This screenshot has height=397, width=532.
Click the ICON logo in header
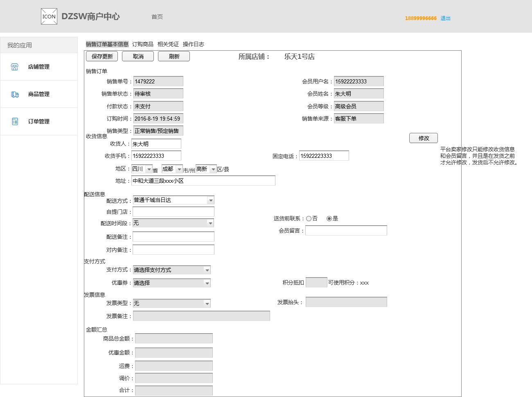(x=49, y=16)
